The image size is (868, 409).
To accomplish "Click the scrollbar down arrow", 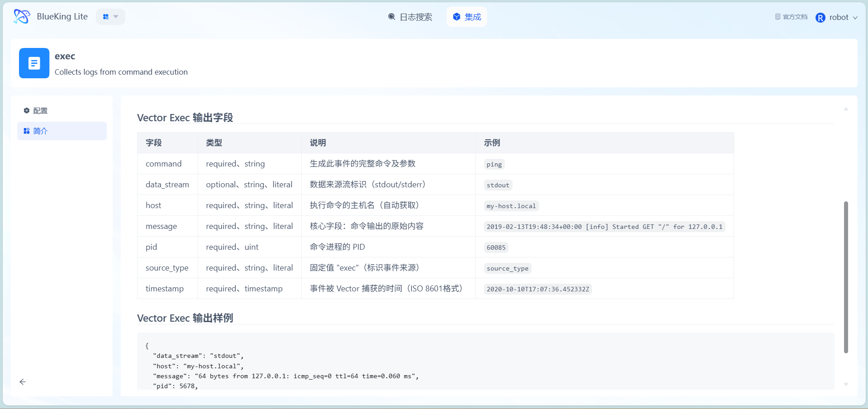I will pyautogui.click(x=846, y=384).
